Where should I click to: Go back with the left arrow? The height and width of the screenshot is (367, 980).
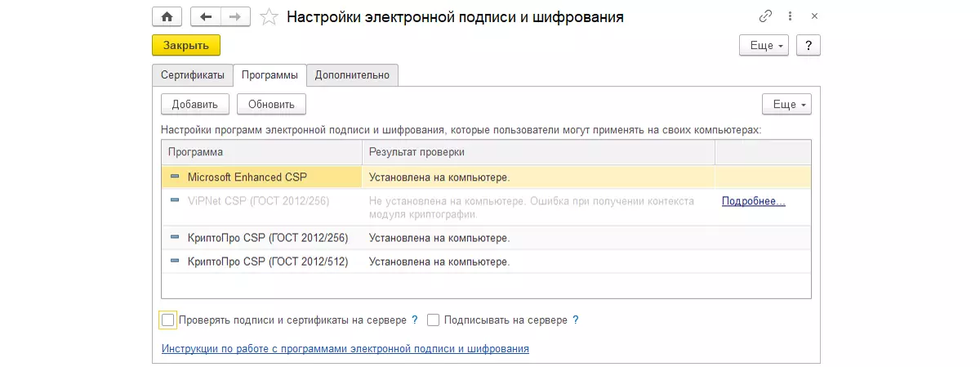(205, 16)
